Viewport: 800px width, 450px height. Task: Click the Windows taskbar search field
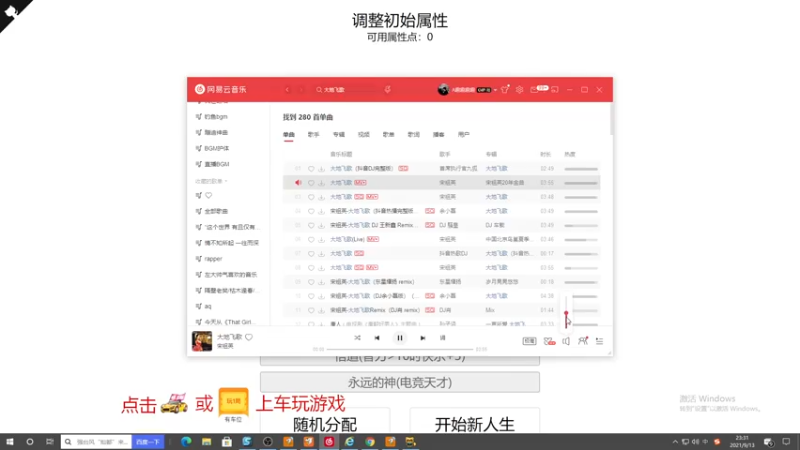click(x=97, y=442)
